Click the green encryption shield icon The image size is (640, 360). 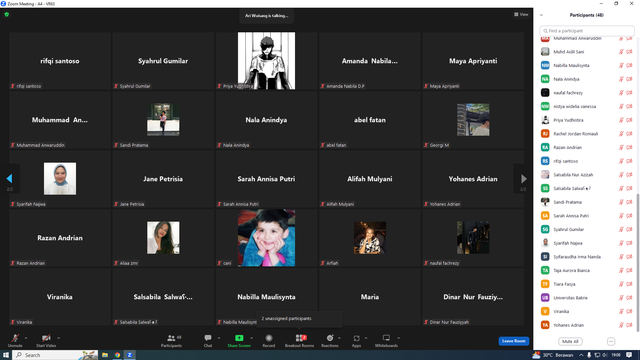pos(7,15)
